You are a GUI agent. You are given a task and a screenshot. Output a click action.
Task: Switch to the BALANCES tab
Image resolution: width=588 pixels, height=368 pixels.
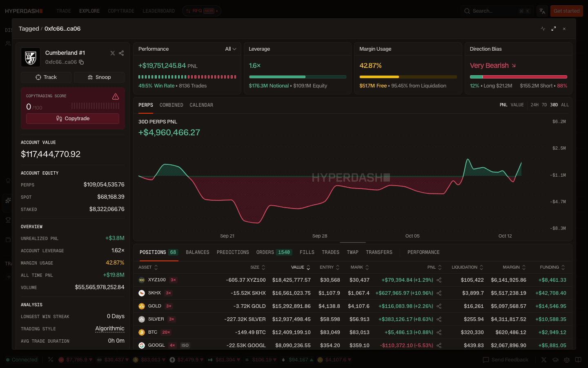(x=198, y=252)
